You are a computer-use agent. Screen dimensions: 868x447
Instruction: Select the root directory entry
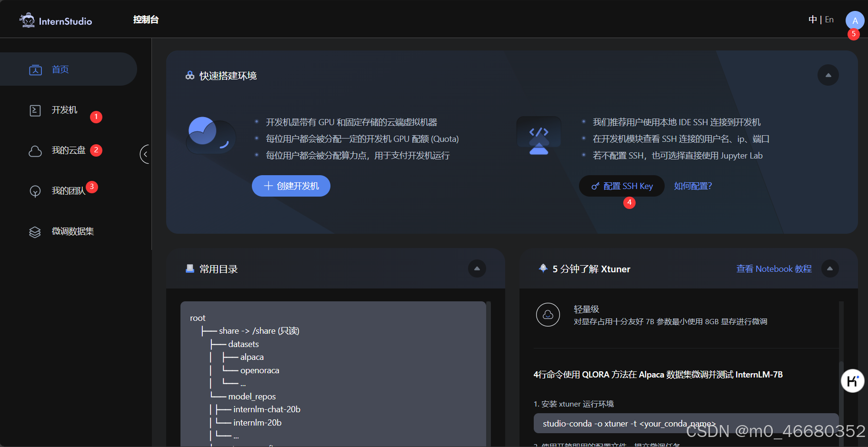[x=198, y=318]
